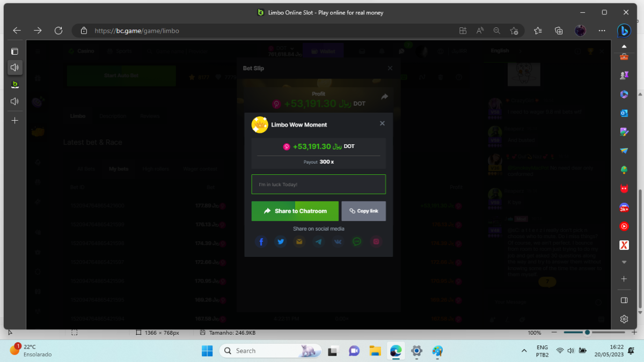Share win on Twitter
Screen dimensions: 644x362
coord(281,242)
